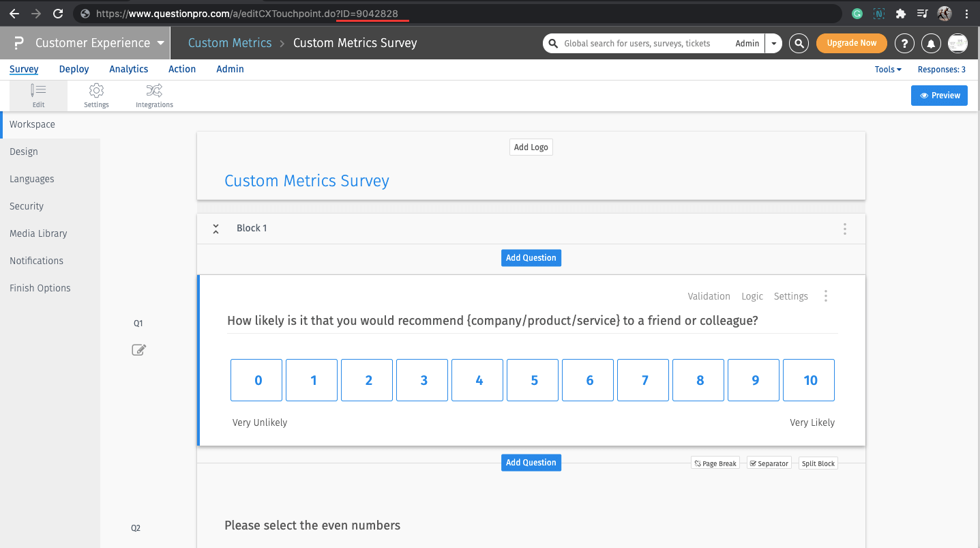
Task: Click the edit pencil icon next to Q1
Action: tap(138, 349)
